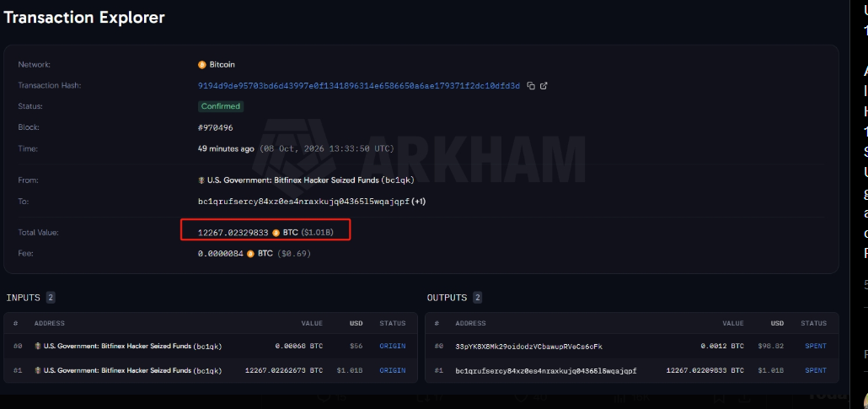This screenshot has height=409, width=868.
Task: Click the STATUS header in Inputs table
Action: [393, 323]
